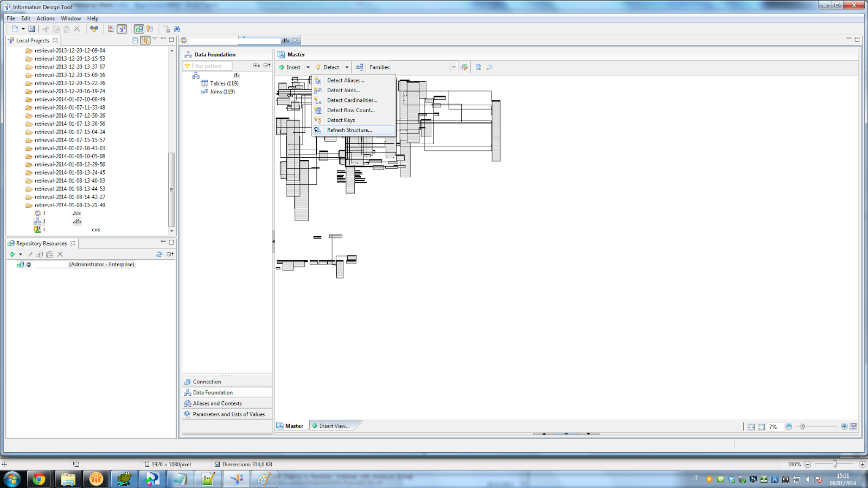The width and height of the screenshot is (868, 488).
Task: Click the overview minimap icon at bottom right
Action: point(853,427)
